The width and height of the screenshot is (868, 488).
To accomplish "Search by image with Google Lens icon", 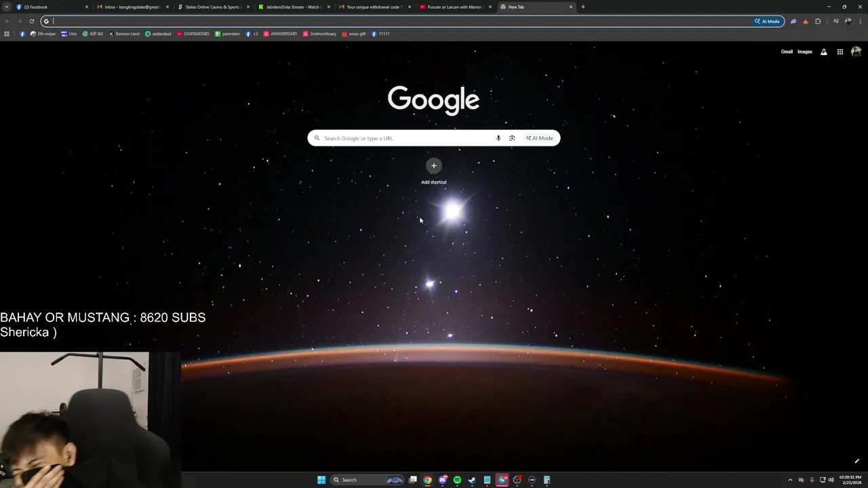I will pyautogui.click(x=512, y=138).
